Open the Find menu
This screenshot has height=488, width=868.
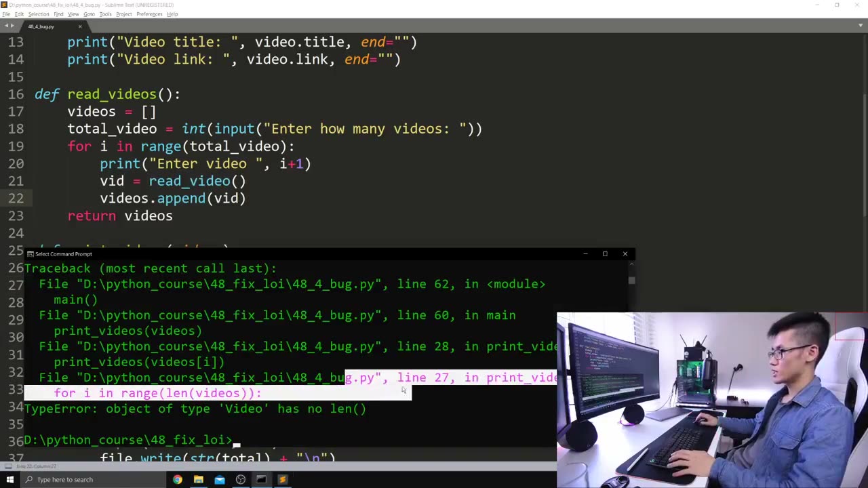point(58,14)
